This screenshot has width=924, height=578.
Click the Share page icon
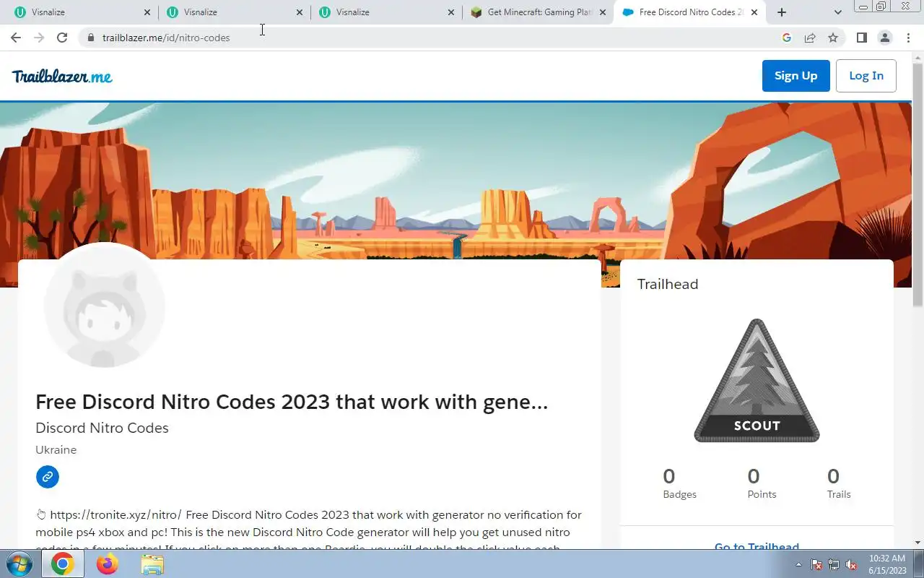(x=810, y=38)
